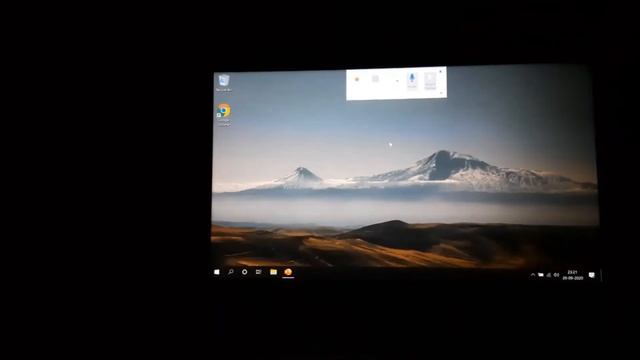Open the volume speaker tray icon
The height and width of the screenshot is (360, 640).
pyautogui.click(x=556, y=275)
